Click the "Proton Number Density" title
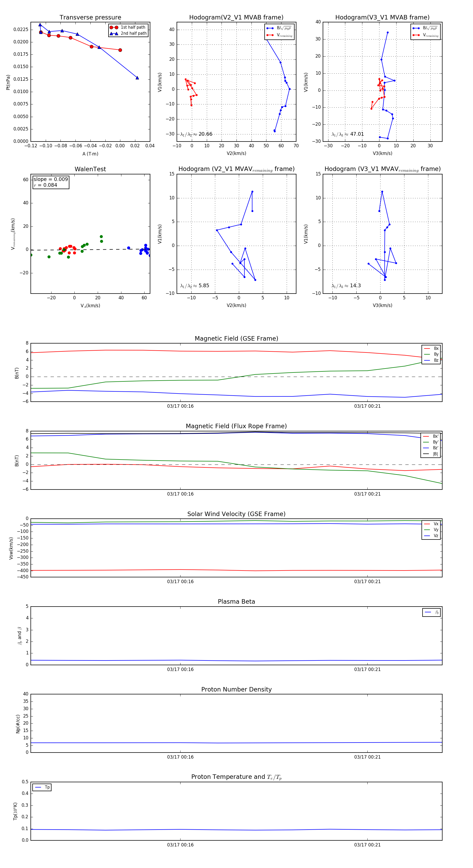The width and height of the screenshot is (473, 868). tap(236, 689)
